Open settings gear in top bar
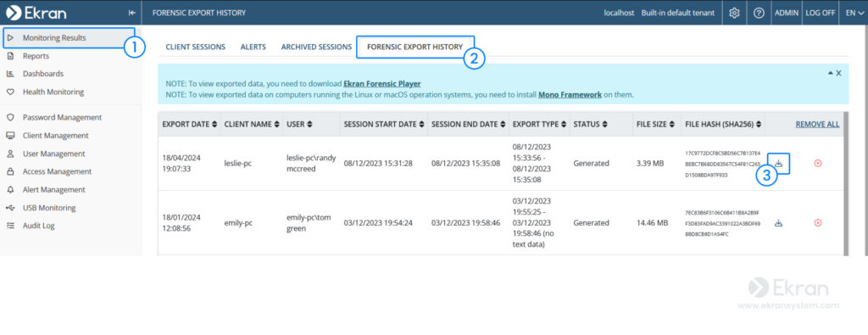 (x=735, y=13)
